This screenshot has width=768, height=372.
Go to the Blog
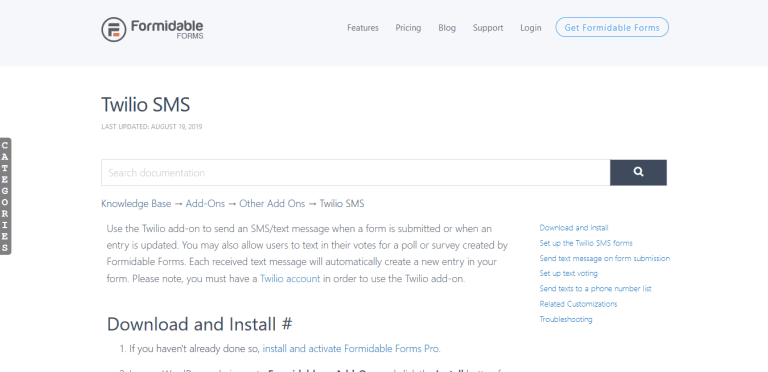447,28
